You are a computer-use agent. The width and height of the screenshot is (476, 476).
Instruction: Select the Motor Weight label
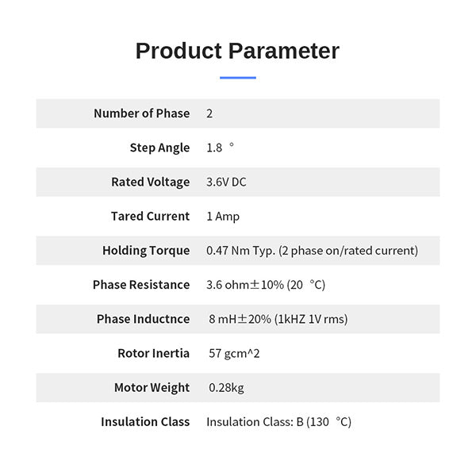pyautogui.click(x=152, y=387)
